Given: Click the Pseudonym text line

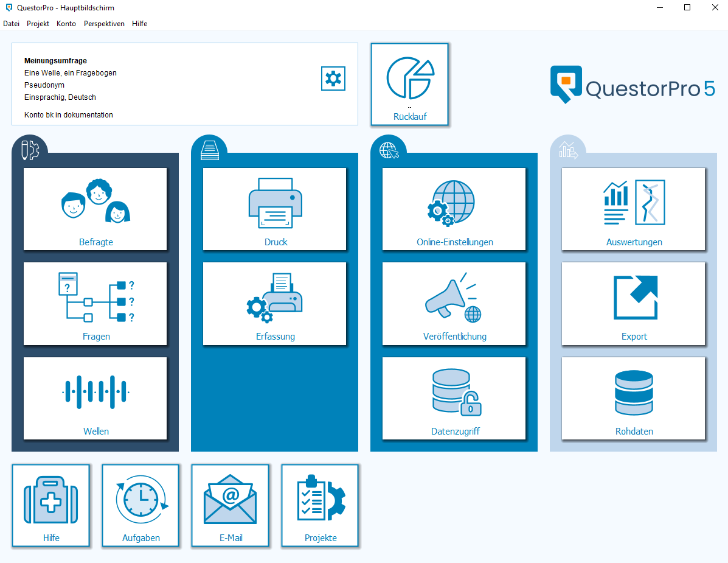Looking at the screenshot, I should [44, 85].
